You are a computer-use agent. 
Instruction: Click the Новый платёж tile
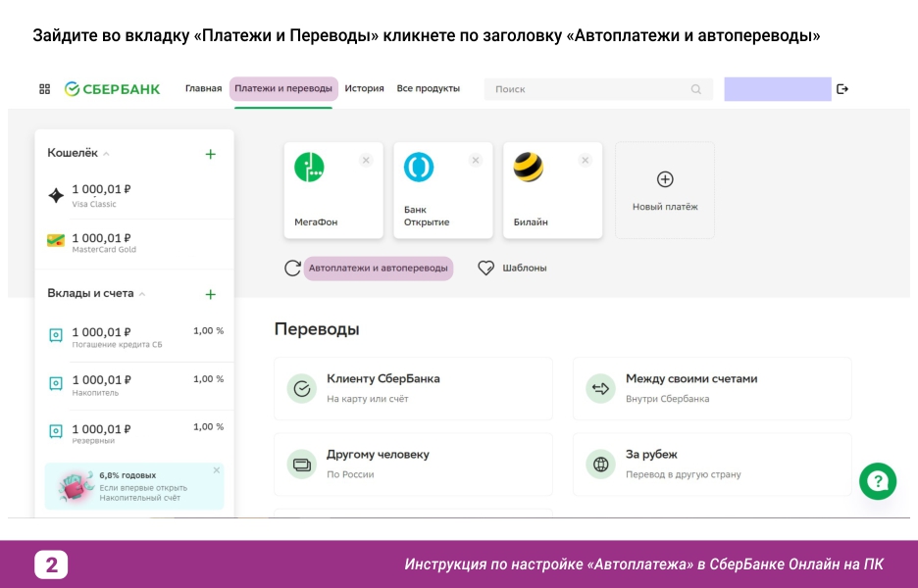click(665, 190)
